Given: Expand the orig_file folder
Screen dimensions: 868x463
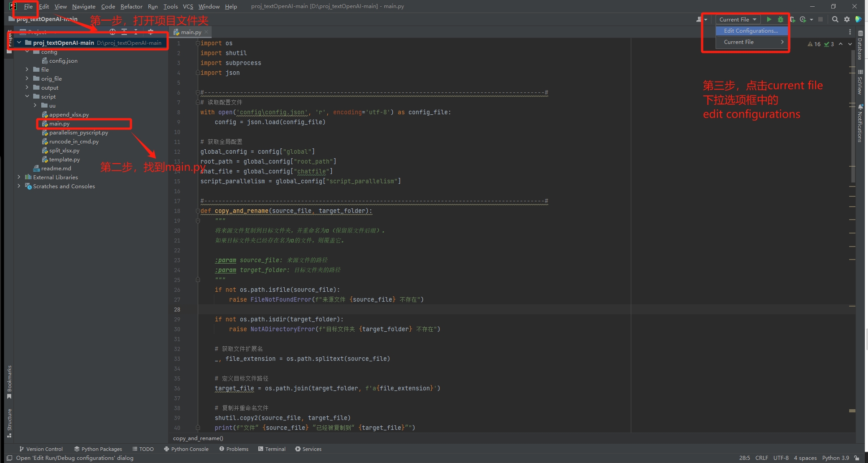Looking at the screenshot, I should click(x=27, y=78).
